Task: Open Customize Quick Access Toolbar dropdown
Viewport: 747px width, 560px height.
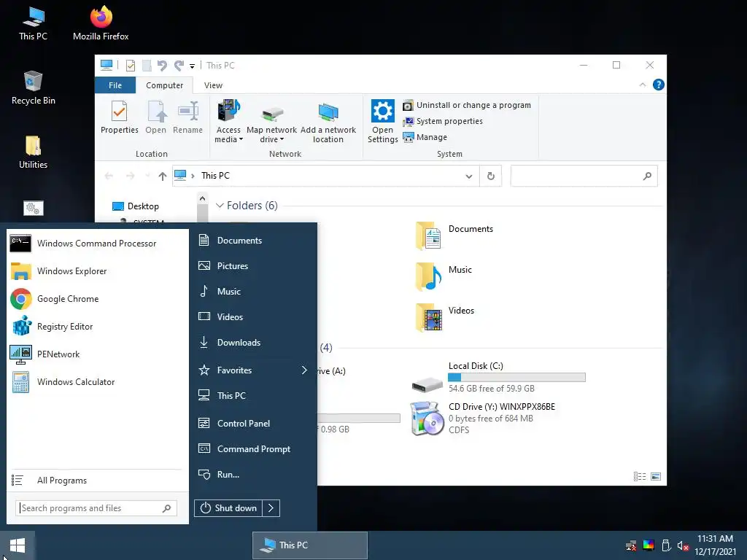Action: pyautogui.click(x=192, y=66)
